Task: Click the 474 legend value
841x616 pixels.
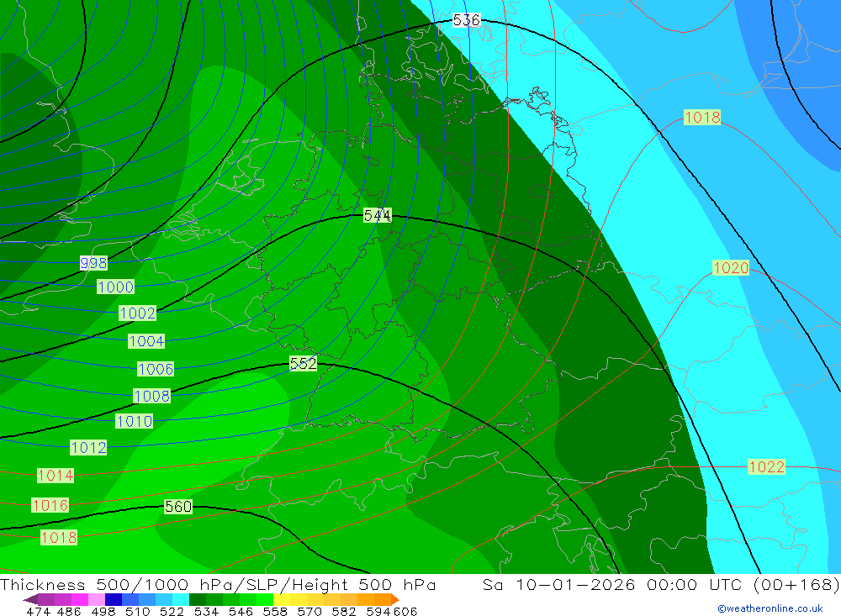Action: (38, 612)
